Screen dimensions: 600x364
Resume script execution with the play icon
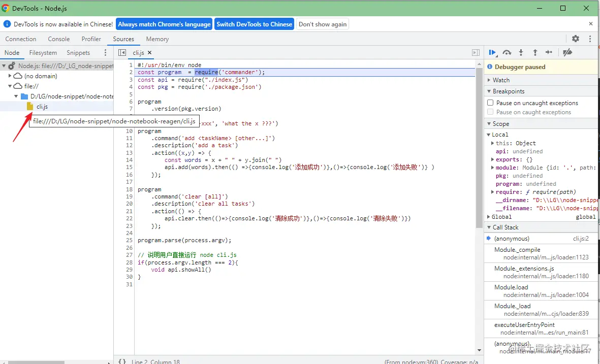tap(492, 52)
